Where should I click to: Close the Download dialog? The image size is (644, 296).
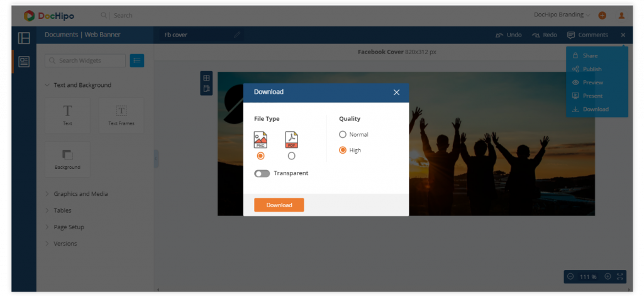(x=396, y=93)
